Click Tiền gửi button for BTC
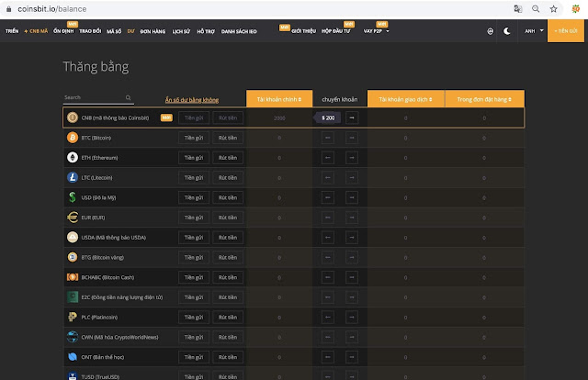Viewport: 588px width, 380px height. point(194,138)
